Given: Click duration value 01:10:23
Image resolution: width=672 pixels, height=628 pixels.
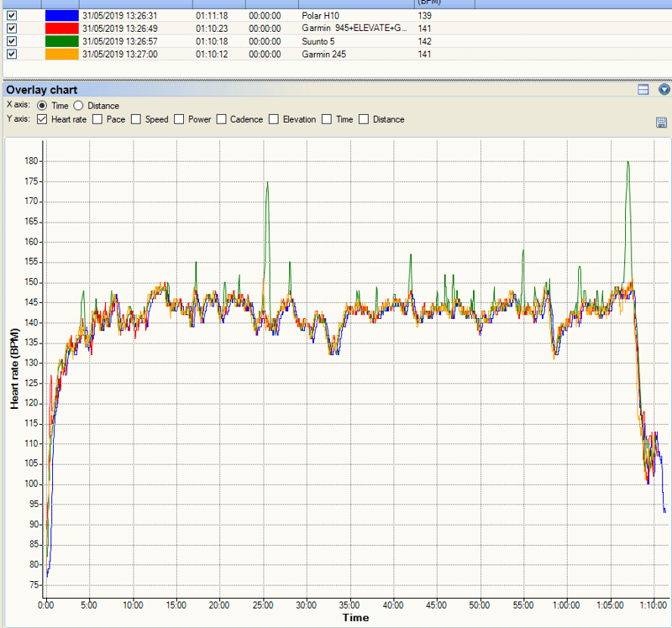Looking at the screenshot, I should click(212, 29).
